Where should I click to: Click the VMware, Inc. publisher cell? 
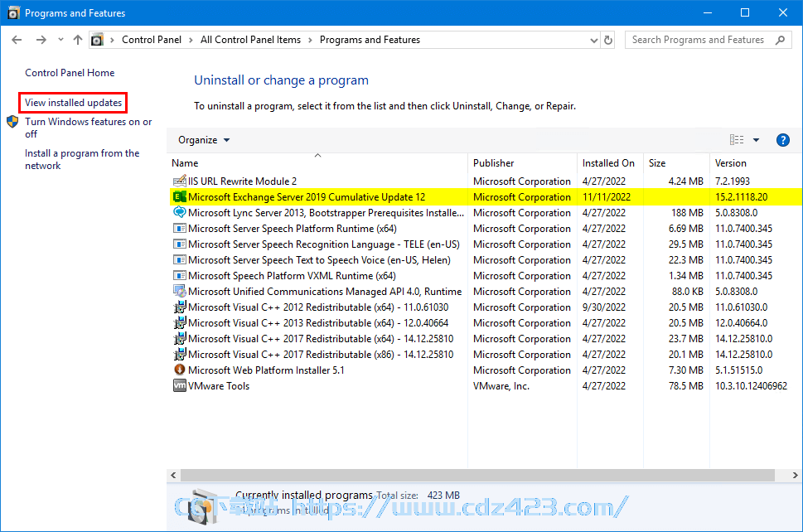(501, 386)
